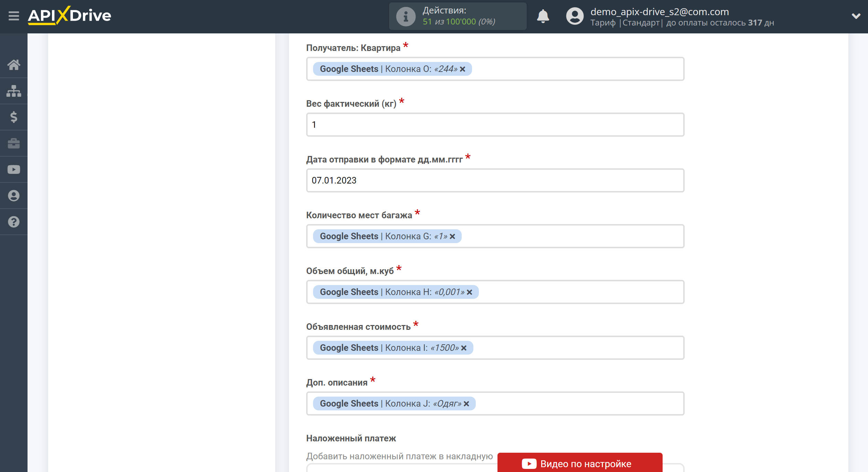
Task: Open the briefcase services icon
Action: click(14, 143)
